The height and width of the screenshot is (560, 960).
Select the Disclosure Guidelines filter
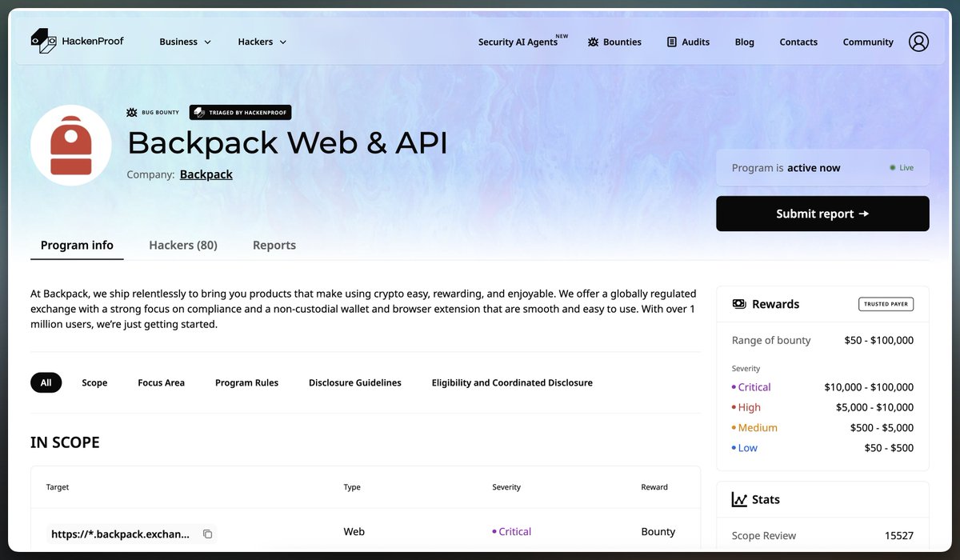[x=355, y=382]
